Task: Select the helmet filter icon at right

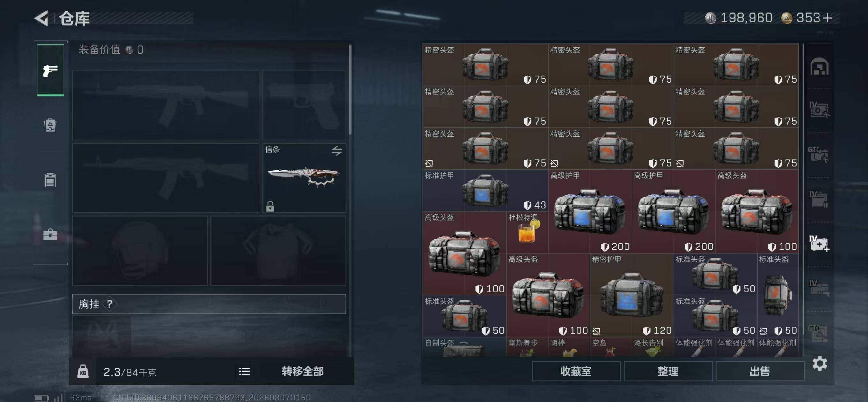Action: click(x=819, y=66)
